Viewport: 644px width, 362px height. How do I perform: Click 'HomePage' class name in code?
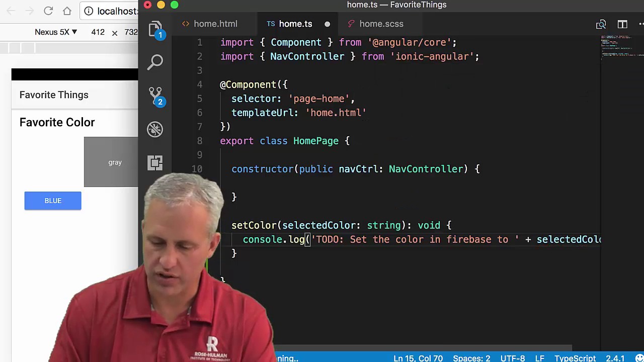click(x=316, y=141)
